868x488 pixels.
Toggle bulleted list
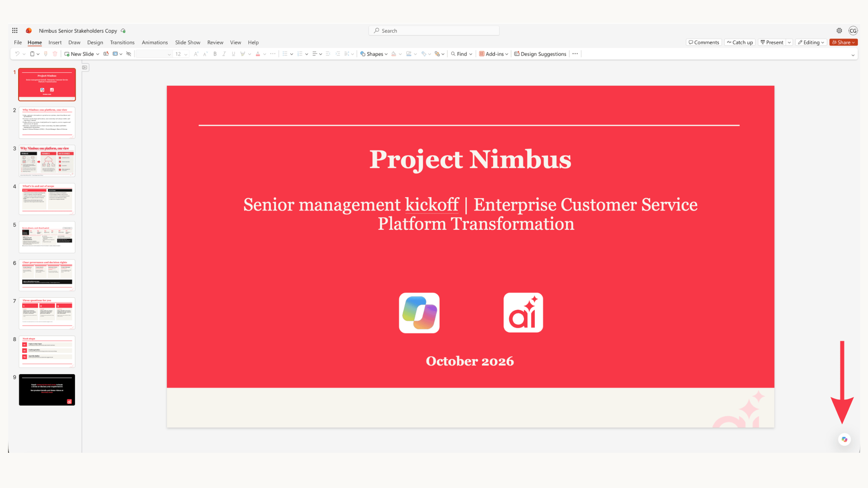pos(285,54)
